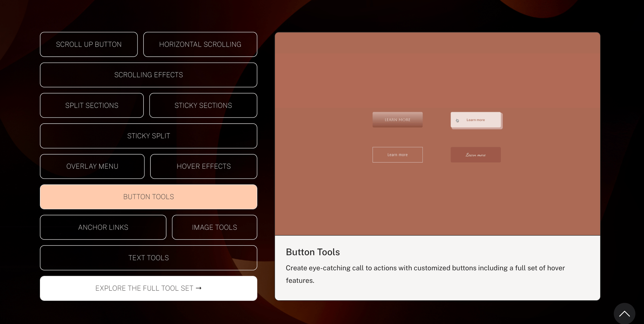Screen dimensions: 644x324
Task: Click the highlighted Button Tools tab
Action: [148, 197]
